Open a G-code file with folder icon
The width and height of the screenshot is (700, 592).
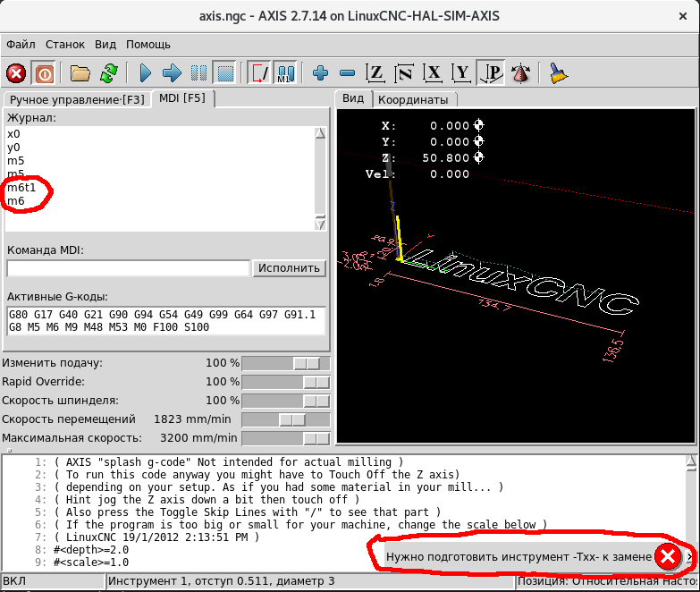(80, 73)
